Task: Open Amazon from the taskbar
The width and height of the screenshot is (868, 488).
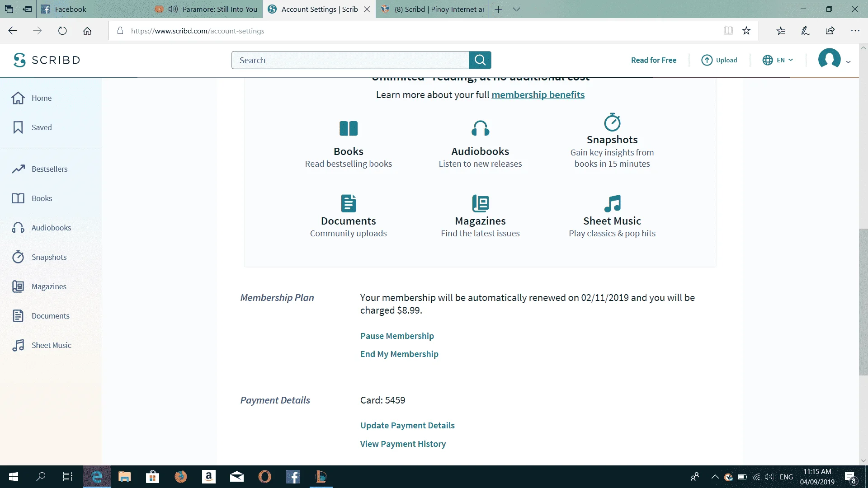Action: pos(208,477)
